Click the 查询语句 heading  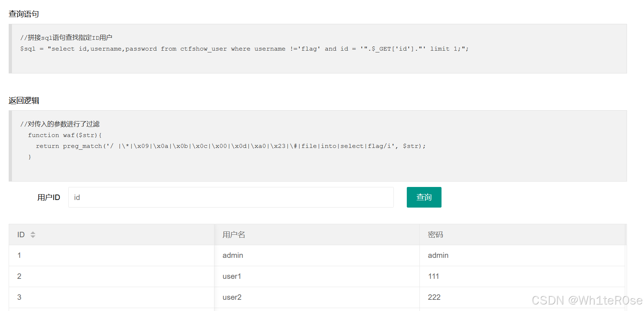(x=24, y=14)
